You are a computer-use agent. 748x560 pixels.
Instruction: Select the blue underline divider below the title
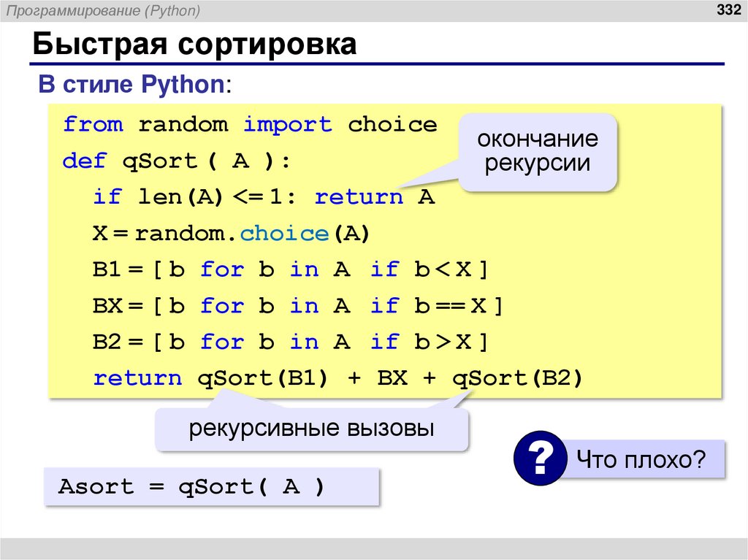point(374,62)
